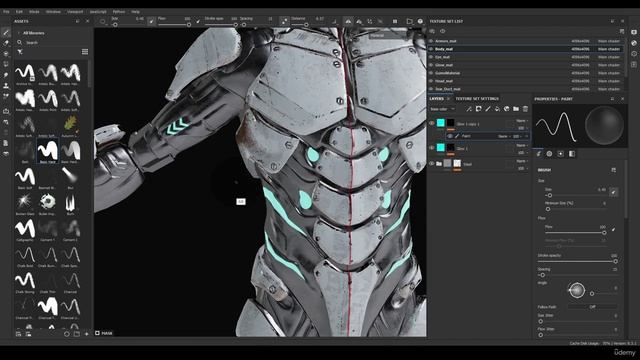This screenshot has width=640, height=360.
Task: Add a folder in the Layers panel
Action: tap(516, 109)
